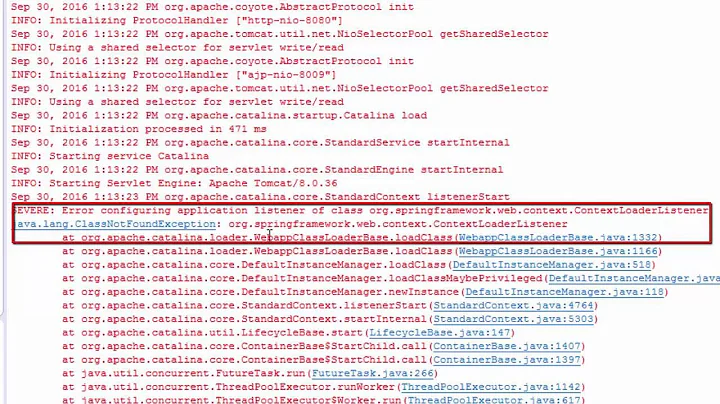Click the ProtocolHandler "http-nio-8080" log line
Viewport: 720px width, 404px height.
(x=177, y=21)
